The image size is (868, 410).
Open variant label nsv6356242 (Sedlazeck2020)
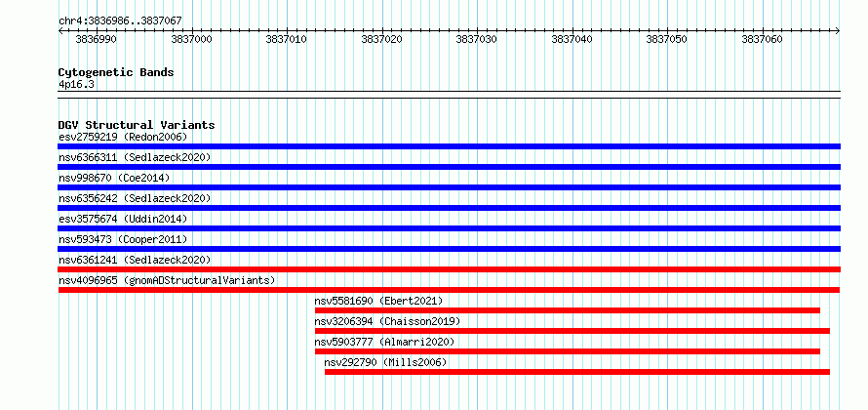coord(135,198)
